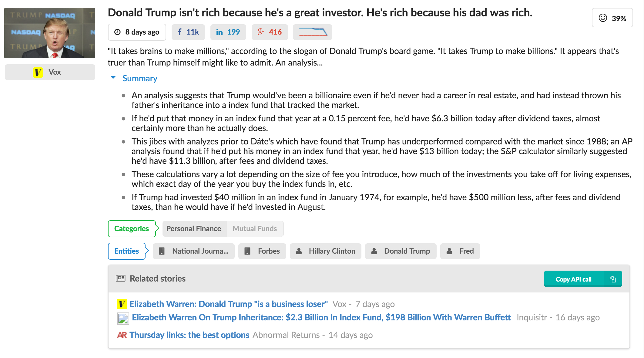The image size is (644, 358).
Task: Click the Donald Trump entity tag
Action: [x=401, y=251]
